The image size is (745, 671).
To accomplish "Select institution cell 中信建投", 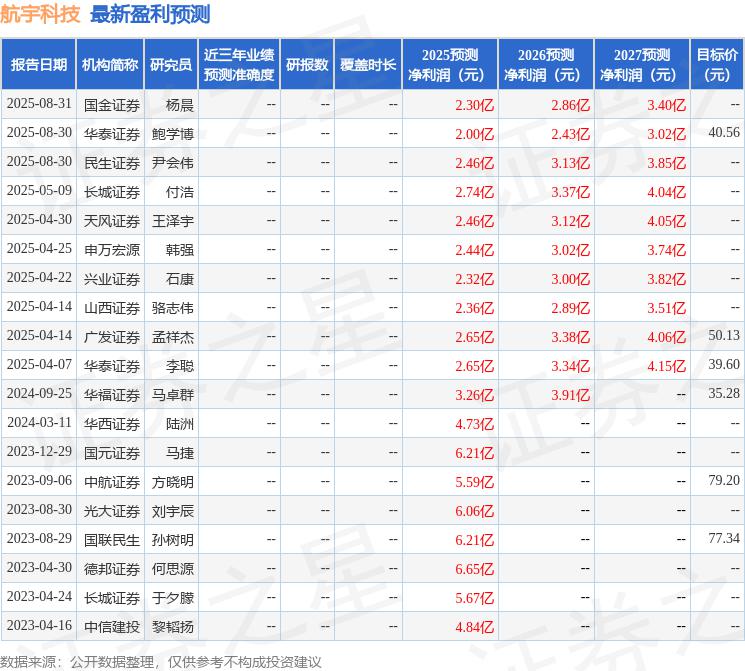I will (112, 627).
